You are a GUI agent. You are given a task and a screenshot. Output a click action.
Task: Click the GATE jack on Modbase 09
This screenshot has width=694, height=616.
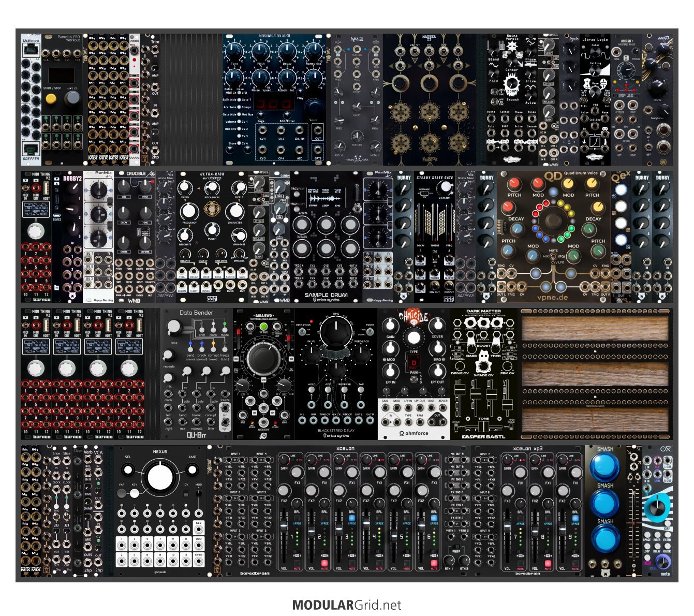(x=318, y=150)
